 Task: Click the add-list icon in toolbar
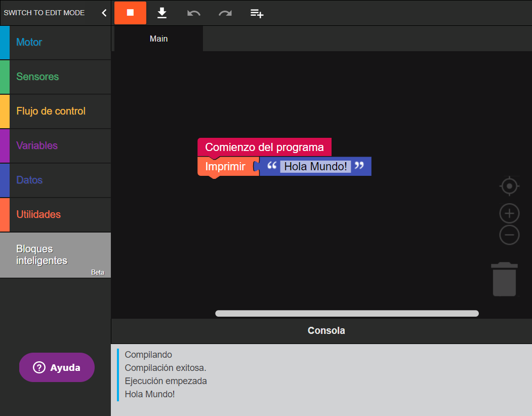[257, 13]
